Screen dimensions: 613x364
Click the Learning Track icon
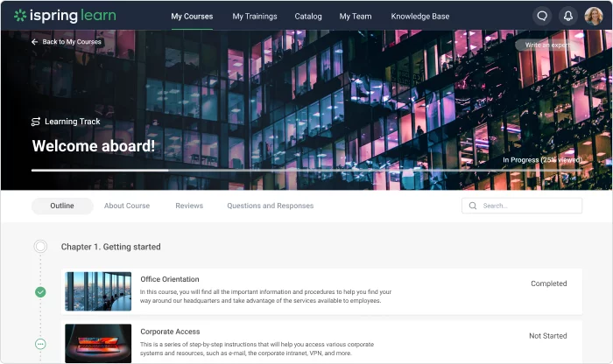36,122
